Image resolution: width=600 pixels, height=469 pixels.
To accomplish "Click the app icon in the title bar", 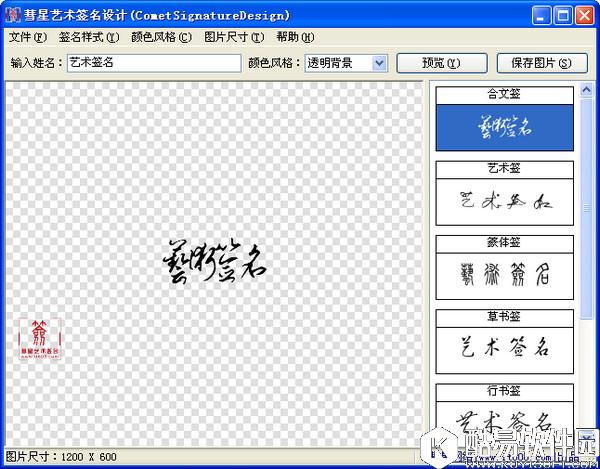I will coord(13,15).
